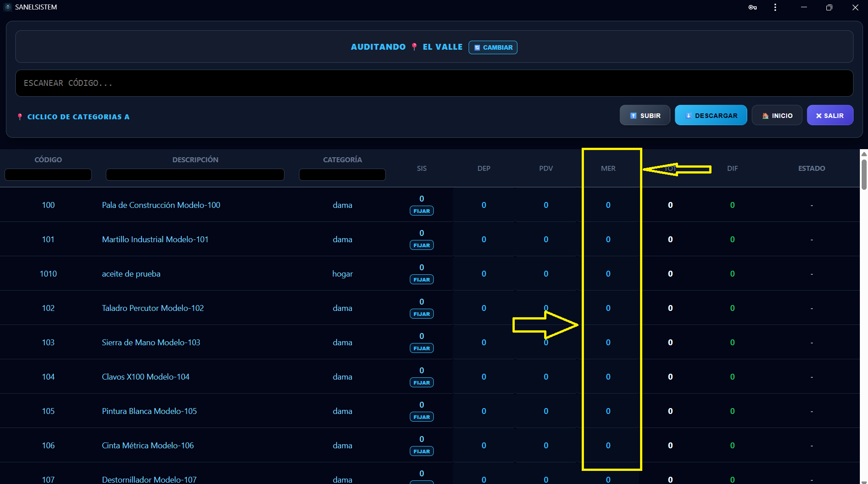868x484 pixels.
Task: Click the table vertical scrollbar thumb
Action: coord(864,174)
